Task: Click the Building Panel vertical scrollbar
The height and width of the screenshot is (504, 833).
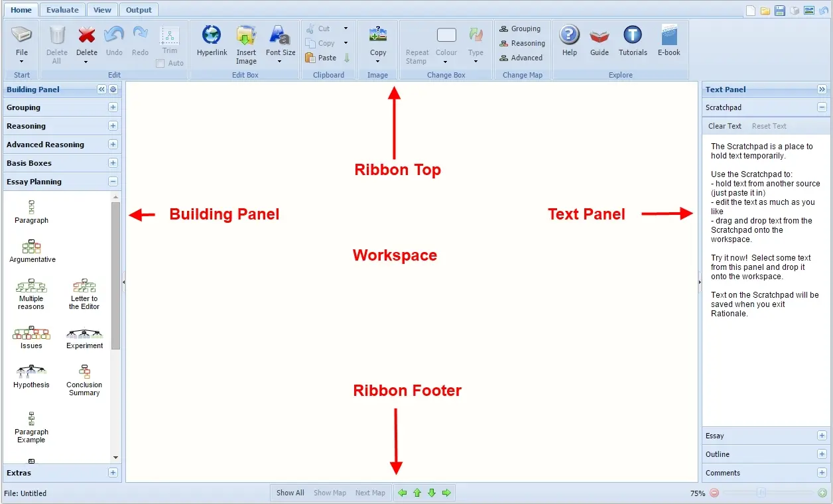Action: pos(116,275)
